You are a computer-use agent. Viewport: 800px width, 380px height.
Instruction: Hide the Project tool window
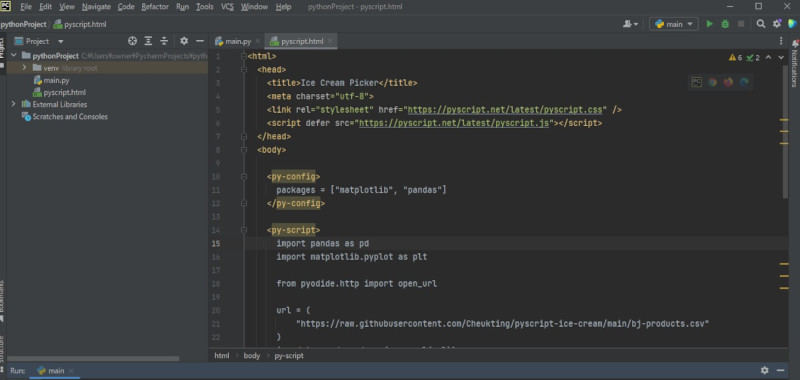pyautogui.click(x=200, y=41)
